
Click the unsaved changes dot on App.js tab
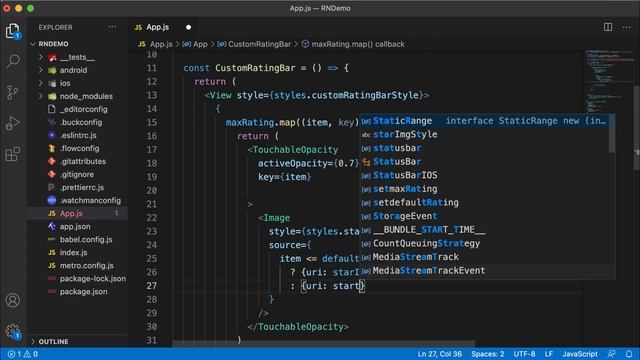(188, 27)
